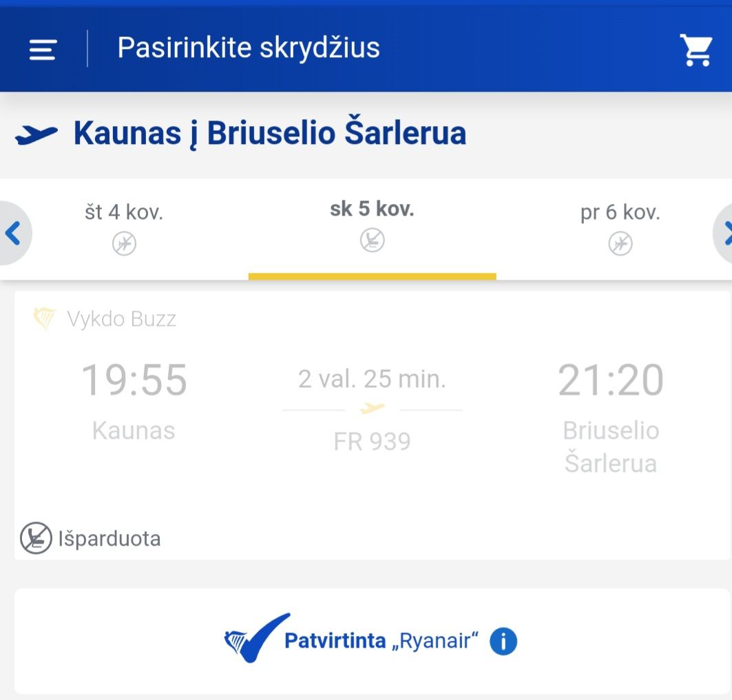Screen dimensions: 732x700
Task: Click the Kaunas į Briuselio Šarlerua heading
Action: tap(269, 134)
